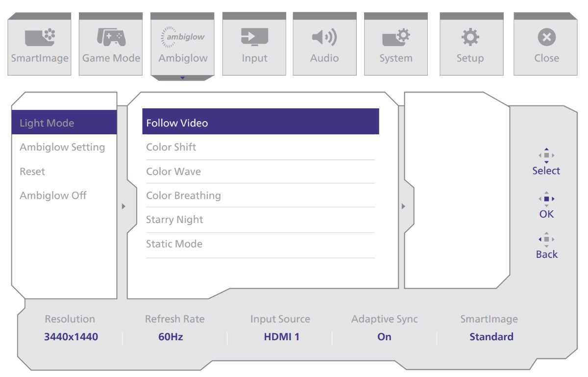Click the Back navigation pad icon

tap(546, 239)
